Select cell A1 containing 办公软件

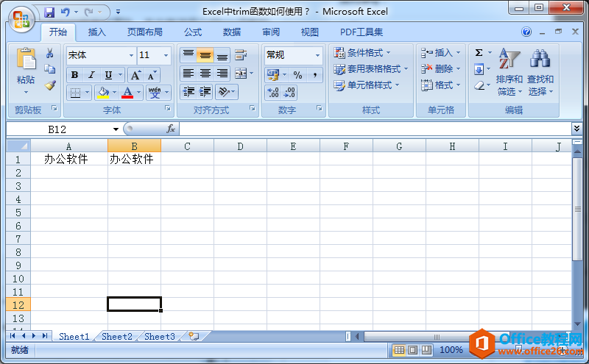tap(69, 159)
